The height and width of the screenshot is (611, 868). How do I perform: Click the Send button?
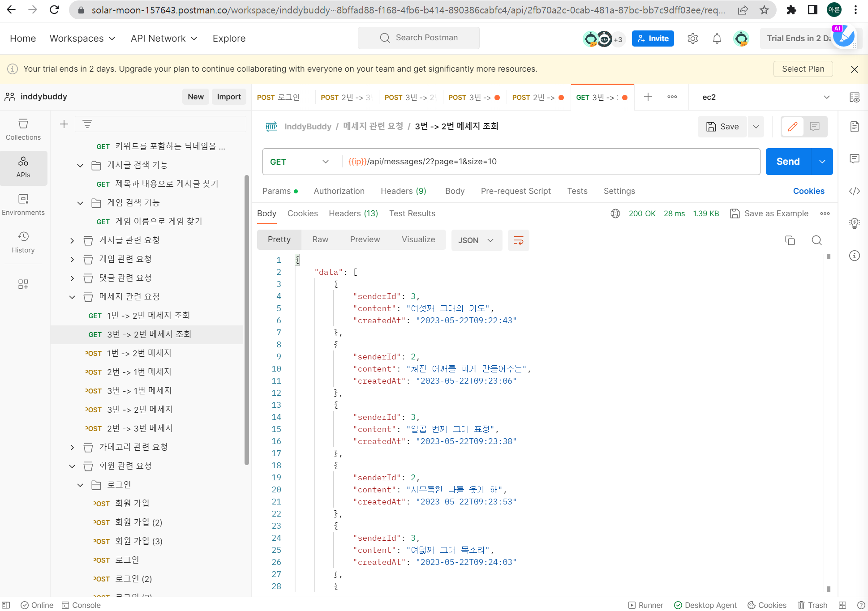click(x=787, y=162)
